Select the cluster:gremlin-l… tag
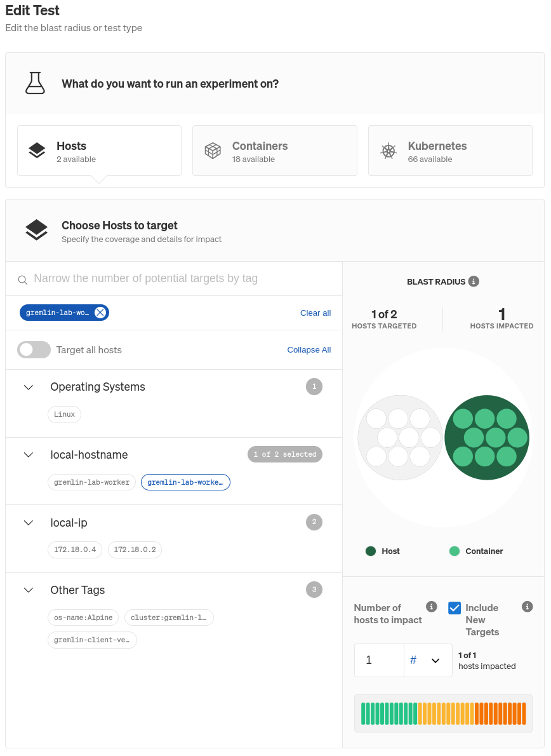Screen dimensions: 551x756 pos(169,618)
